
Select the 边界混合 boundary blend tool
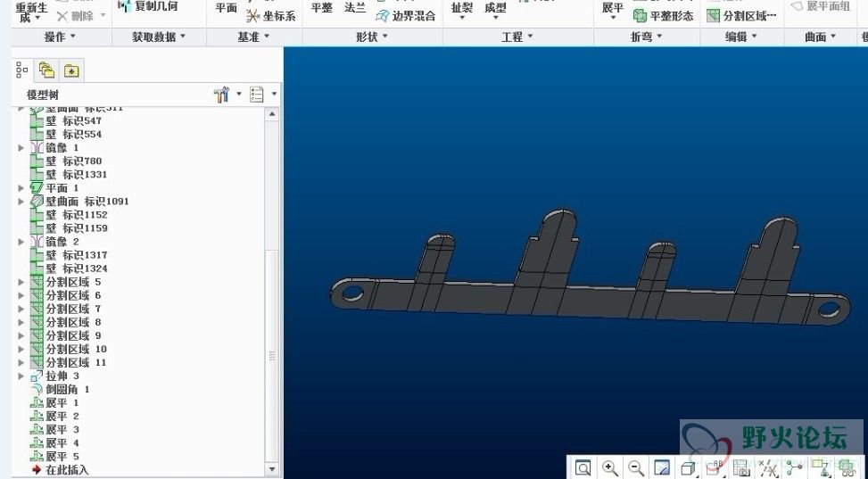(x=406, y=16)
